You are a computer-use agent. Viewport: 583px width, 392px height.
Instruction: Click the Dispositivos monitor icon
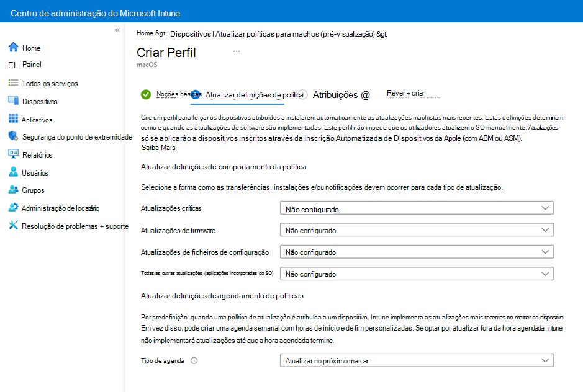click(x=14, y=100)
